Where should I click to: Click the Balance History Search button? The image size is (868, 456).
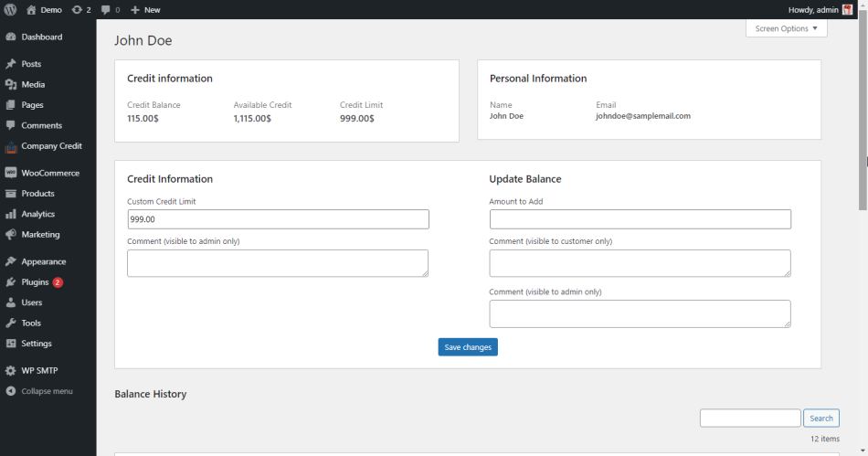821,419
